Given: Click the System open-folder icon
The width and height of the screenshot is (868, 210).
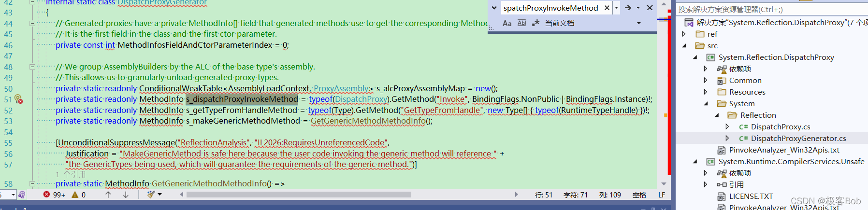Looking at the screenshot, I should [x=722, y=103].
